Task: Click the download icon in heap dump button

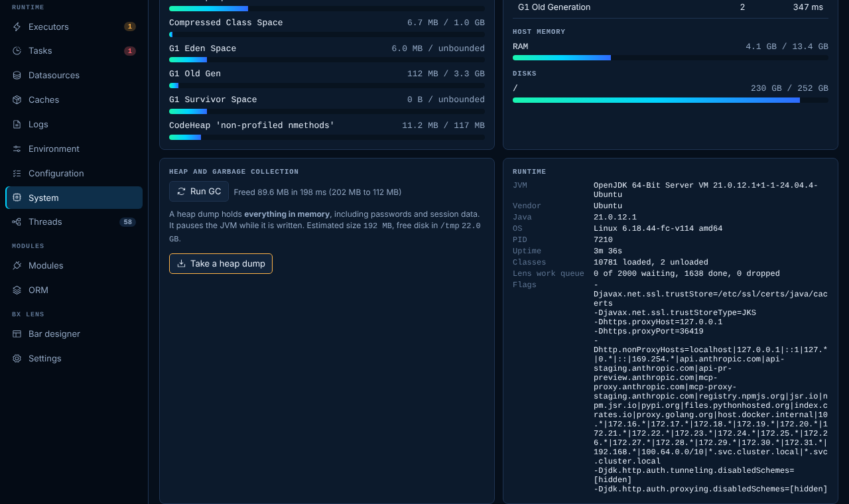Action: [181, 264]
